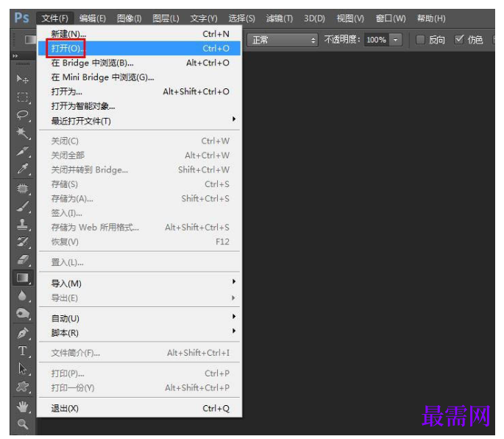Select the Blur tool

pos(23,295)
